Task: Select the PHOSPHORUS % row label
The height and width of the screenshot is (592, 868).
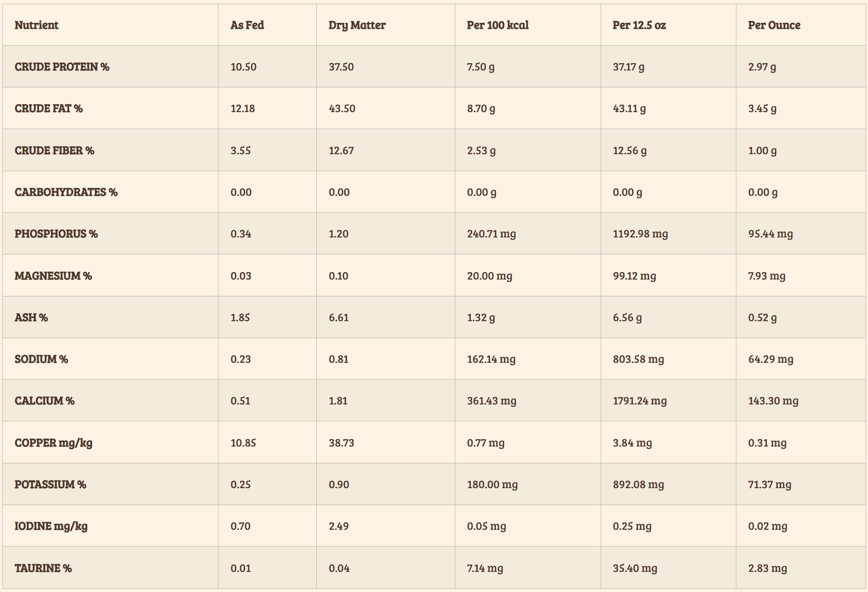Action: (56, 234)
